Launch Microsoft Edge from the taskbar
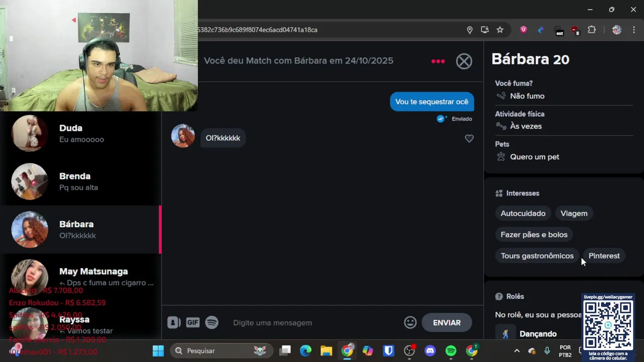644x362 pixels. click(x=306, y=350)
